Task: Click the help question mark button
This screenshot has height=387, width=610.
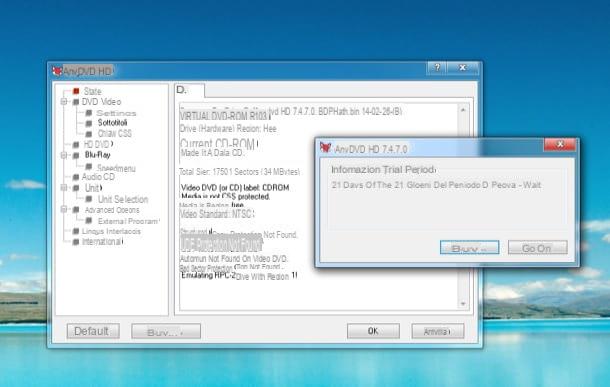Action: 437,68
